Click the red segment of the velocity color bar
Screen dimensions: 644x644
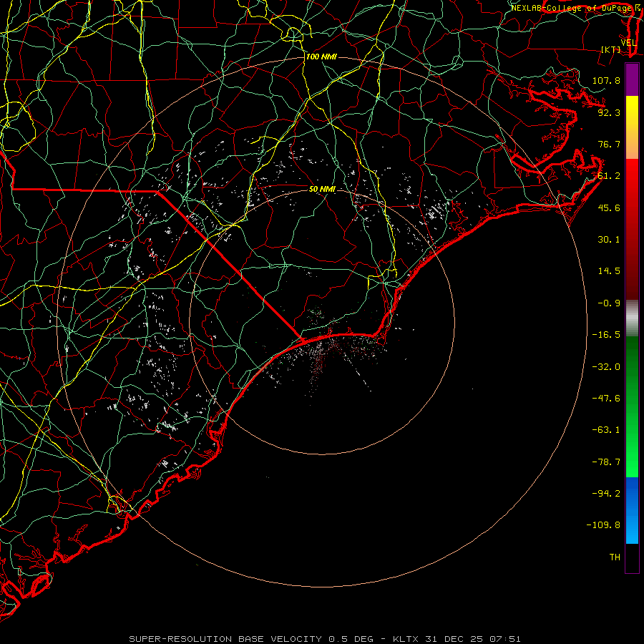(x=632, y=229)
